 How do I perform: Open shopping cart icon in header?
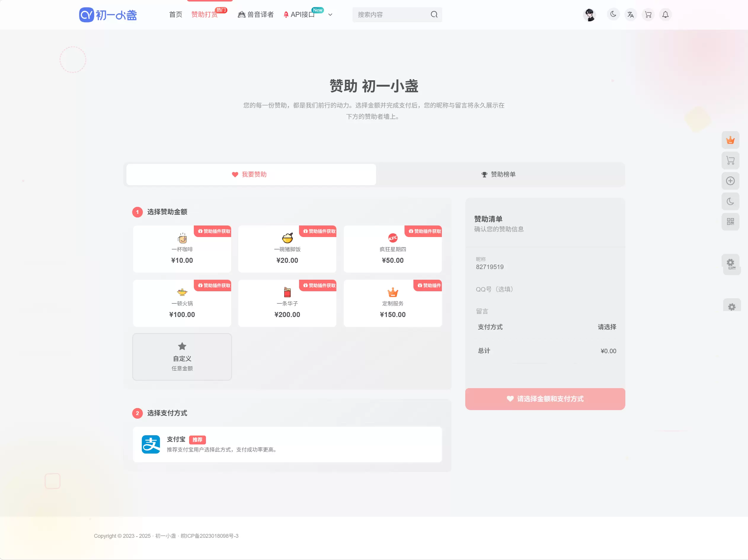[648, 15]
